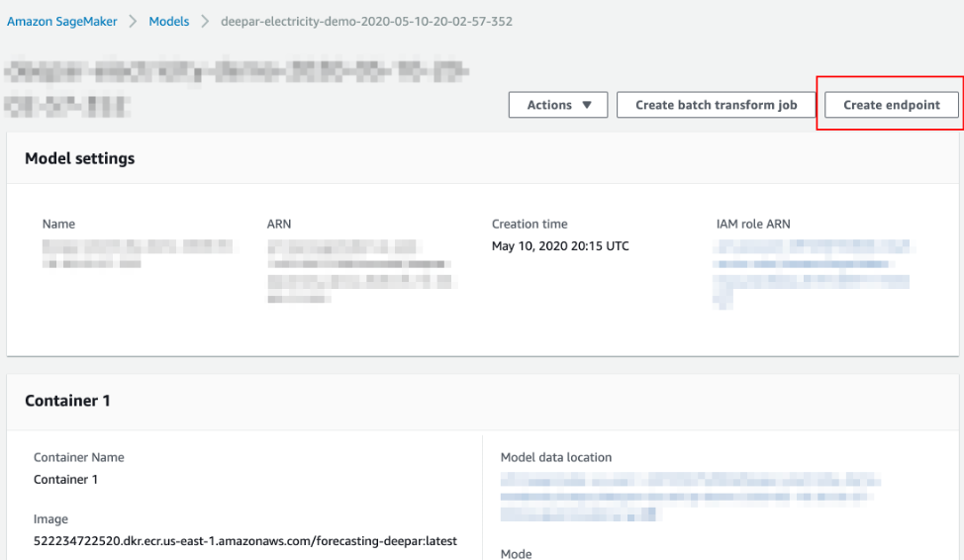Click the Mode field label
Viewport: 964px width, 560px height.
pos(516,554)
